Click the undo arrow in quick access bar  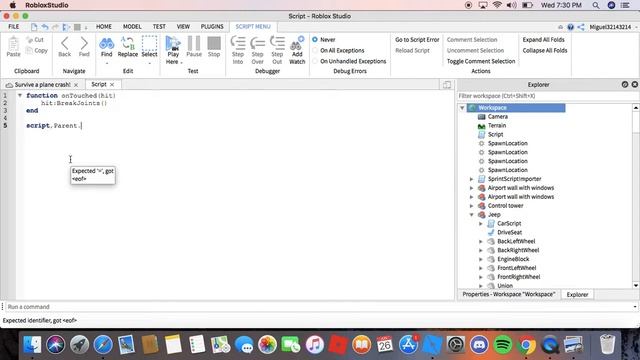(45, 27)
